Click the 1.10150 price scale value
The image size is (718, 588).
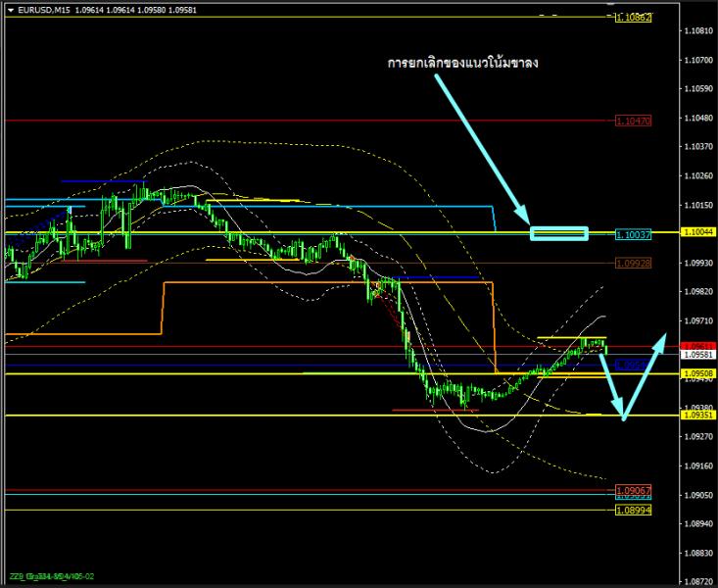[x=698, y=205]
